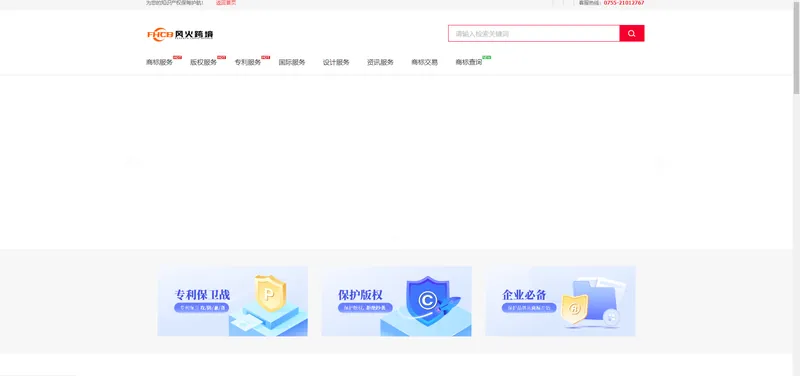
Task: Open the 版权服务 menu
Action: point(204,62)
